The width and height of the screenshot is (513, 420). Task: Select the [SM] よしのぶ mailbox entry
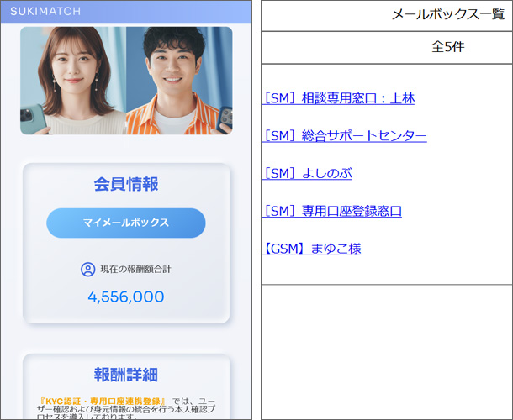tap(306, 174)
